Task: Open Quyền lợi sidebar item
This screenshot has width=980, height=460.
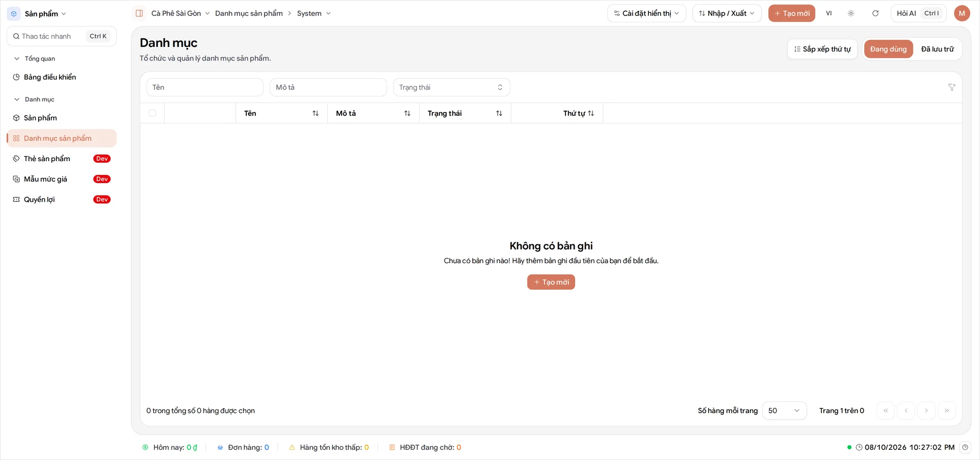Action: click(62, 199)
